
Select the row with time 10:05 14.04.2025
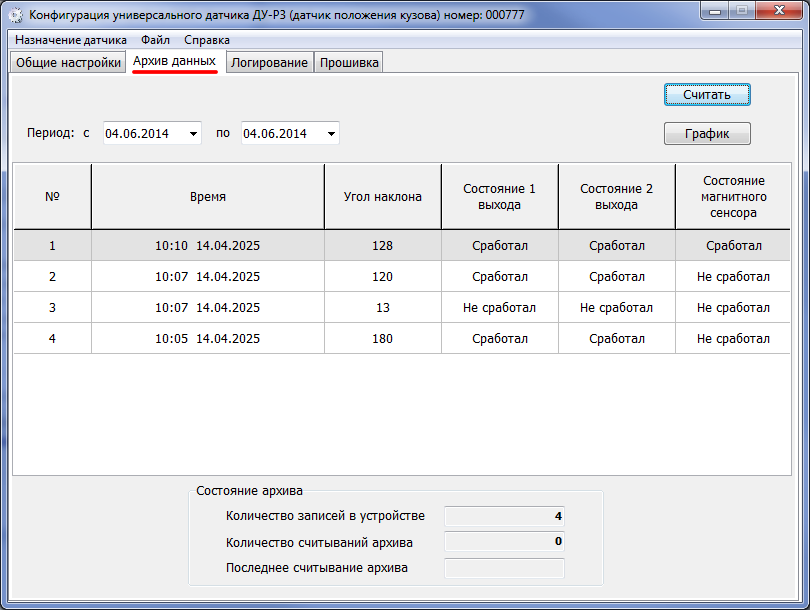402,339
